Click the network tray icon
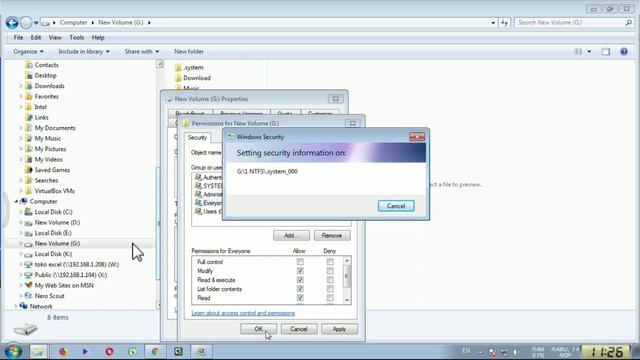The width and height of the screenshot is (640, 360). [504, 352]
